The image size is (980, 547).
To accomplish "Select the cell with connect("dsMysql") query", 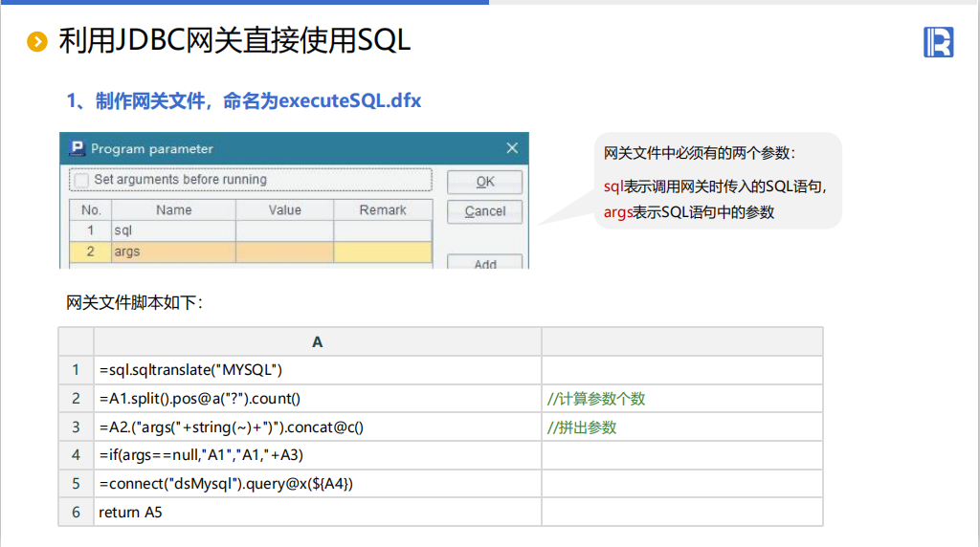I will 317,484.
